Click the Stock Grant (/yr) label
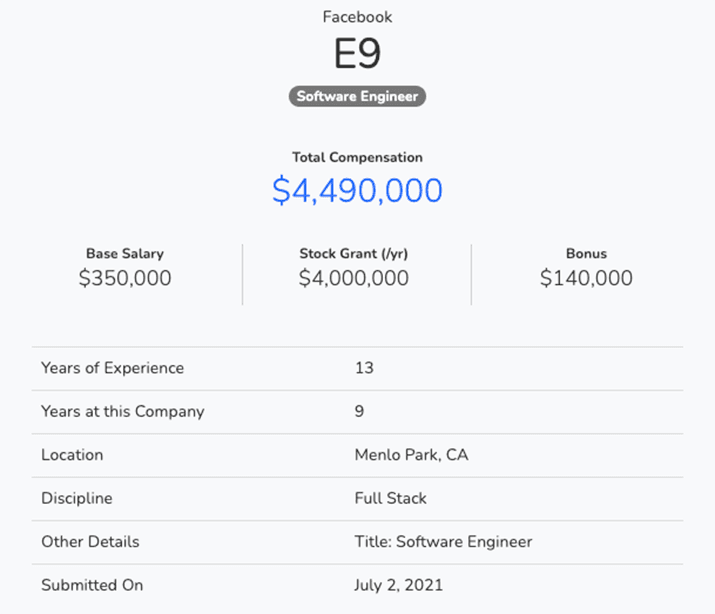Image resolution: width=715 pixels, height=614 pixels. pyautogui.click(x=354, y=254)
